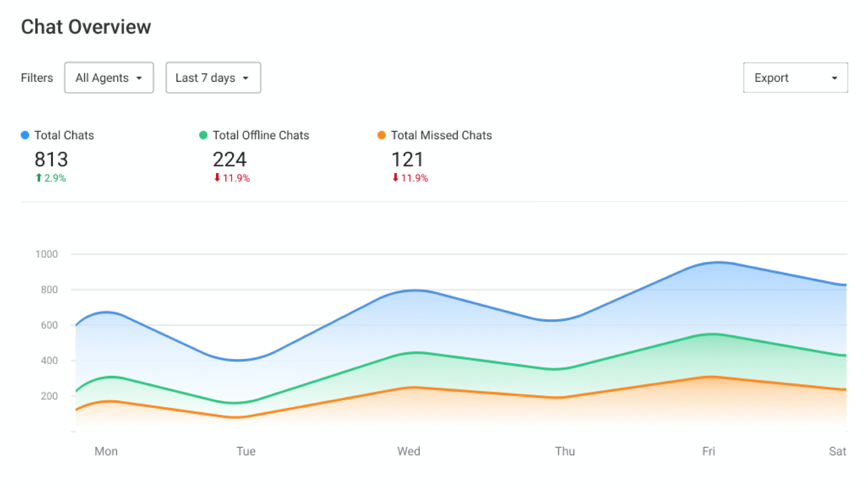Click the green up arrow beside 2.9%
This screenshot has height=488, width=868.
tap(38, 177)
